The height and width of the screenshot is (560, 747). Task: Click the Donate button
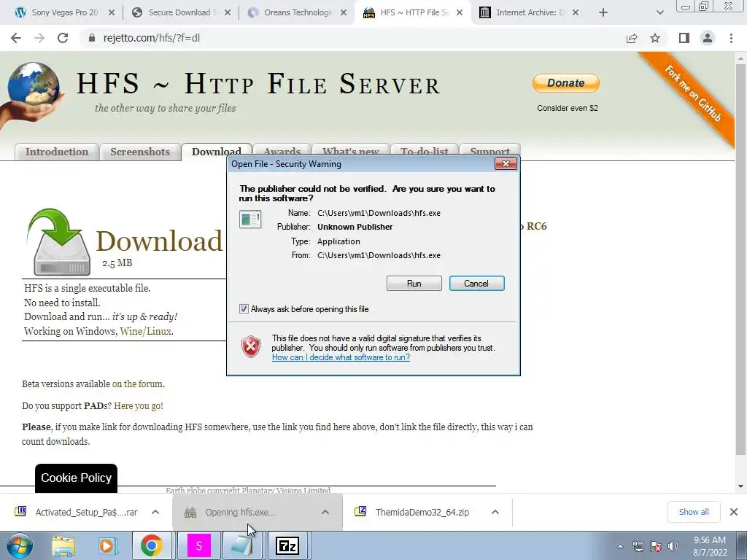[565, 83]
